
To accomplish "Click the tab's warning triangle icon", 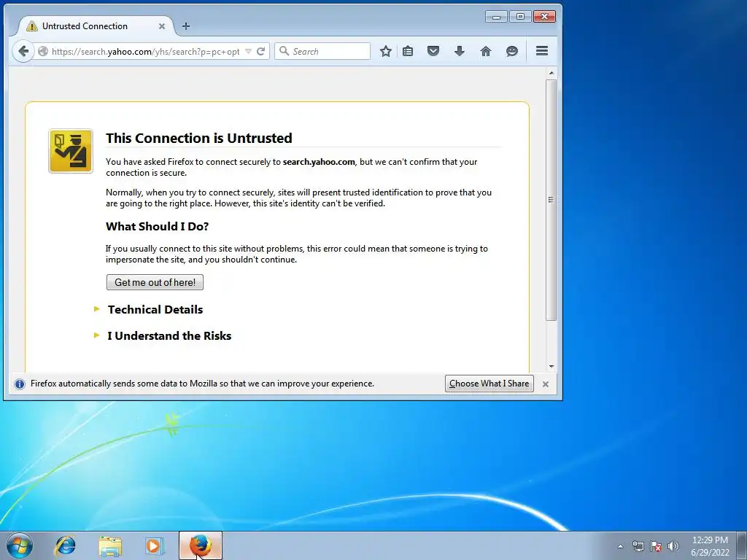I will (x=32, y=26).
